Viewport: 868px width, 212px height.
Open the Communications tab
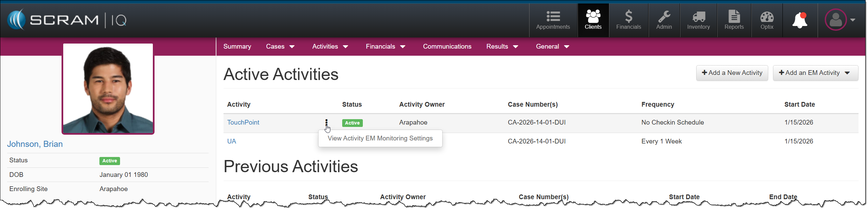click(447, 47)
